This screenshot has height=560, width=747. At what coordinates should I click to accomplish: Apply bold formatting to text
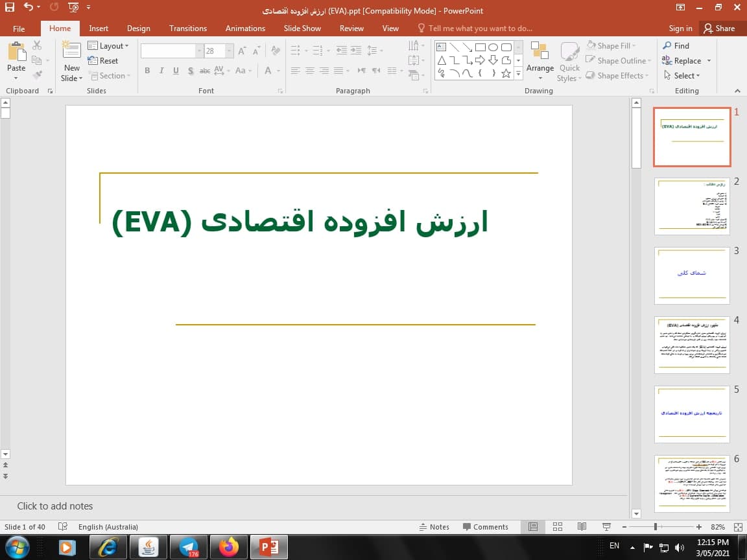(147, 70)
